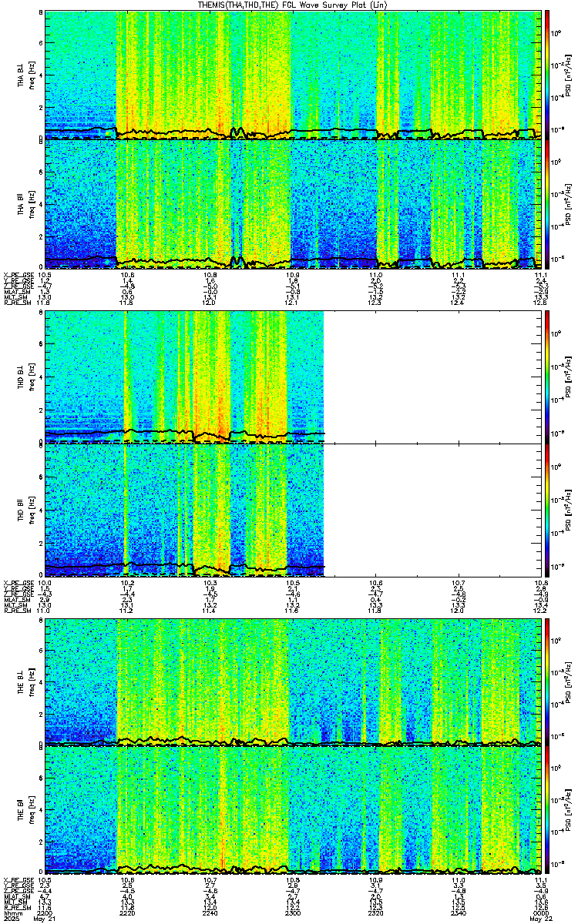Image resolution: width=578 pixels, height=924 pixels.
Task: Click the THE B-parallel PSD color bar
Action: point(546,809)
